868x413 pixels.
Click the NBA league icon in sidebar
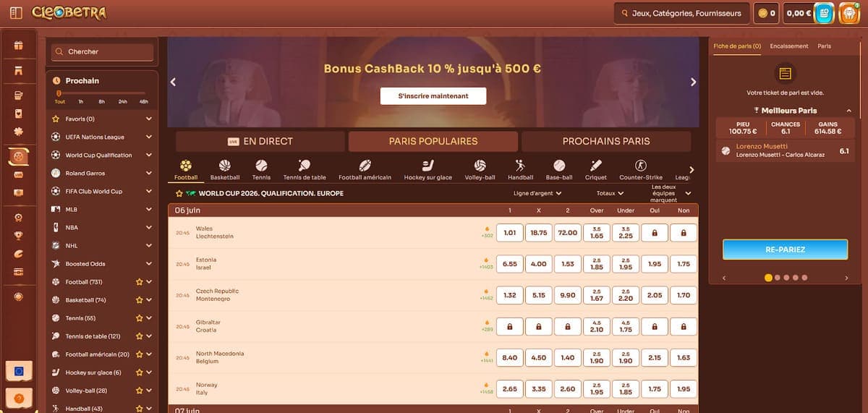click(x=56, y=227)
